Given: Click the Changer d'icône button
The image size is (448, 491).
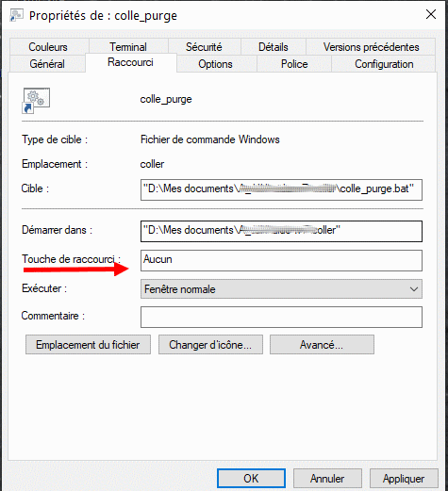Looking at the screenshot, I should click(x=210, y=345).
